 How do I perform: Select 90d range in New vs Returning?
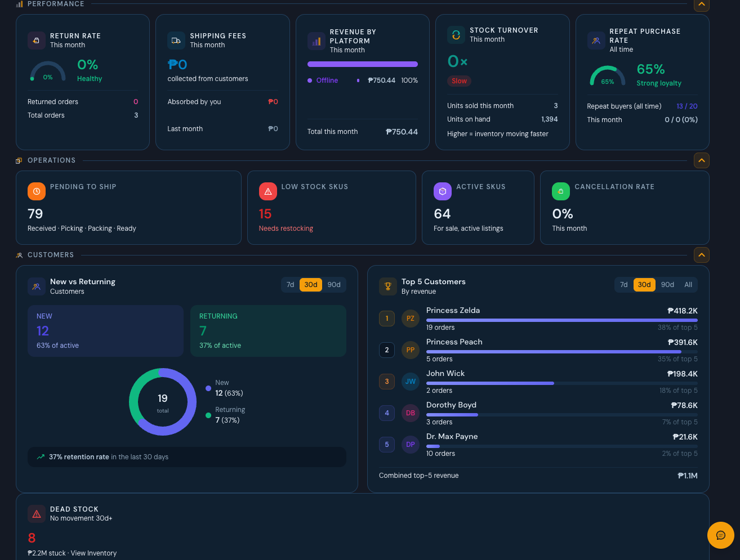click(334, 285)
